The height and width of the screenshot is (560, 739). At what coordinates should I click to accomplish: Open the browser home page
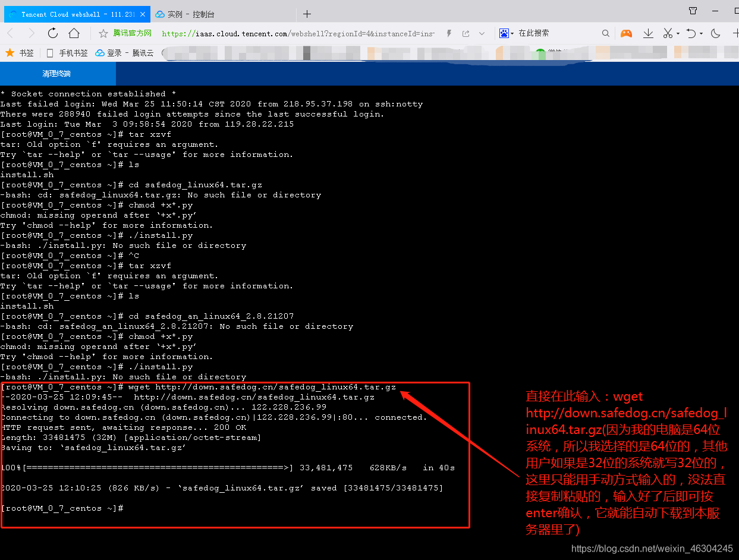[x=74, y=33]
